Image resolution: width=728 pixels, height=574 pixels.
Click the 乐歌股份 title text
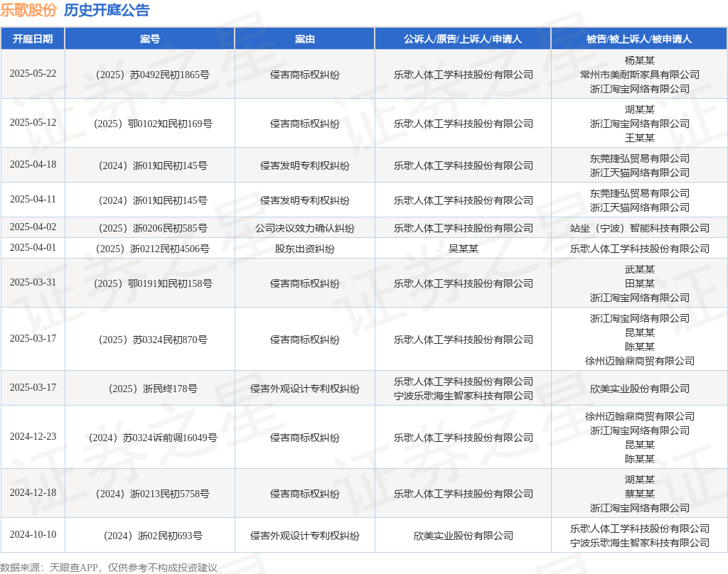[28, 10]
